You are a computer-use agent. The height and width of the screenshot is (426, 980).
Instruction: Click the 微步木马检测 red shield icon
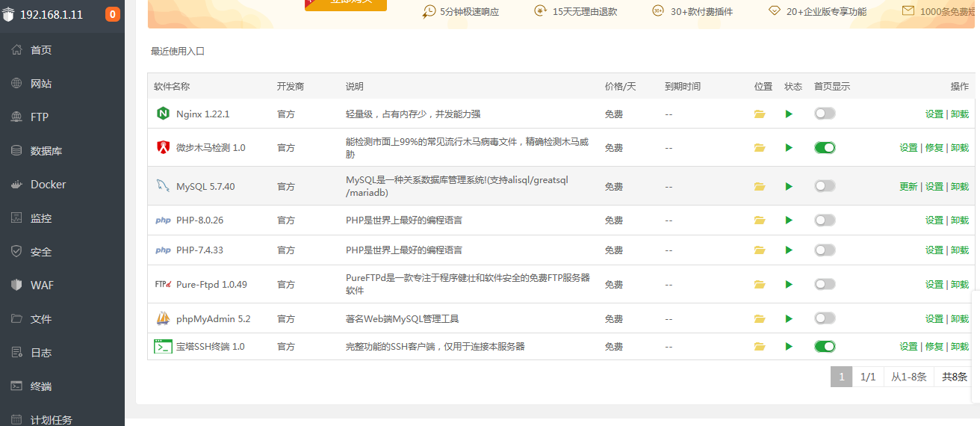point(163,148)
